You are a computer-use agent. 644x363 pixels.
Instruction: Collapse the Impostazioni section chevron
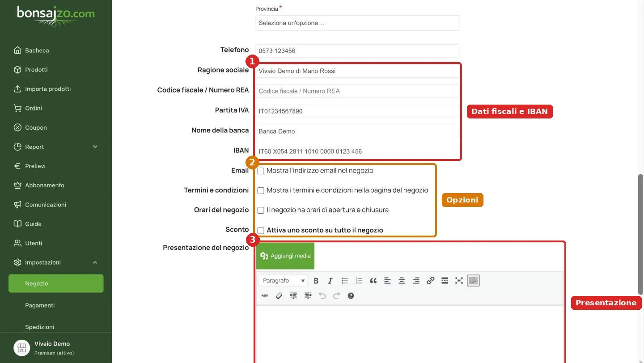95,262
